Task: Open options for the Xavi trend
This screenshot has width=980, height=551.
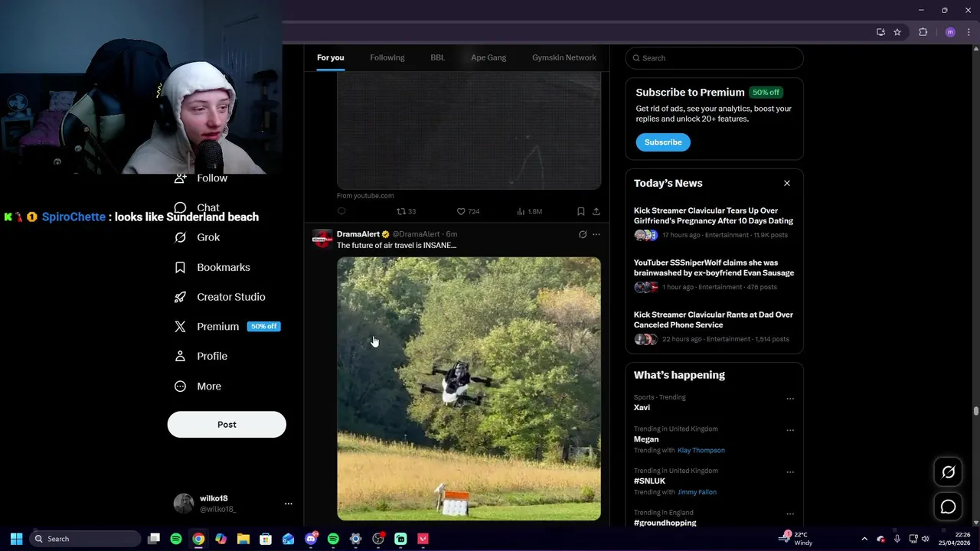Action: pyautogui.click(x=790, y=399)
